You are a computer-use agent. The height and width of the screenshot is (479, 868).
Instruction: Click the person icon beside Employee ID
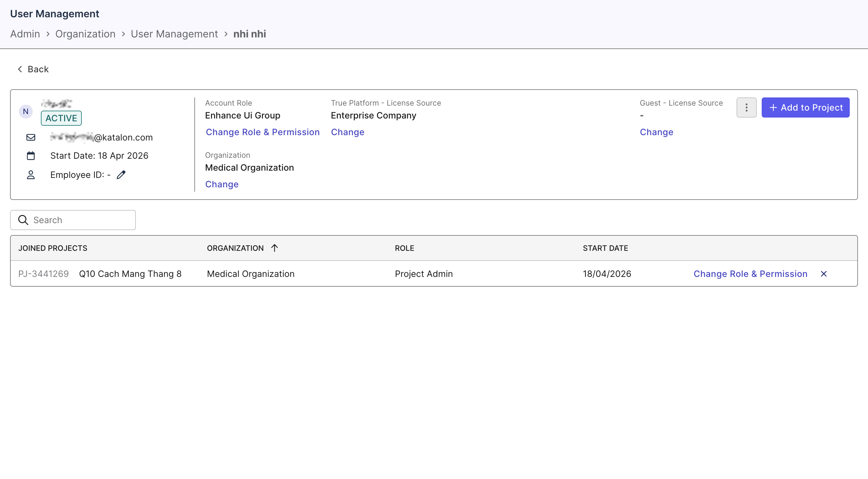click(31, 174)
